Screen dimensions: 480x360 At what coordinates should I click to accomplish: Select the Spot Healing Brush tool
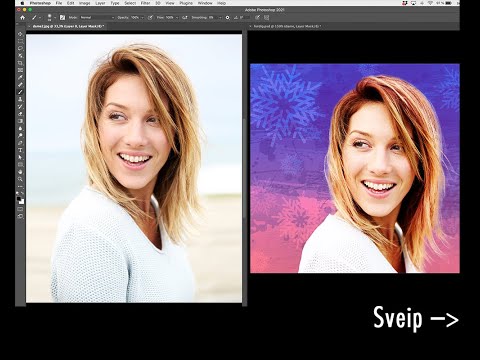tap(20, 85)
